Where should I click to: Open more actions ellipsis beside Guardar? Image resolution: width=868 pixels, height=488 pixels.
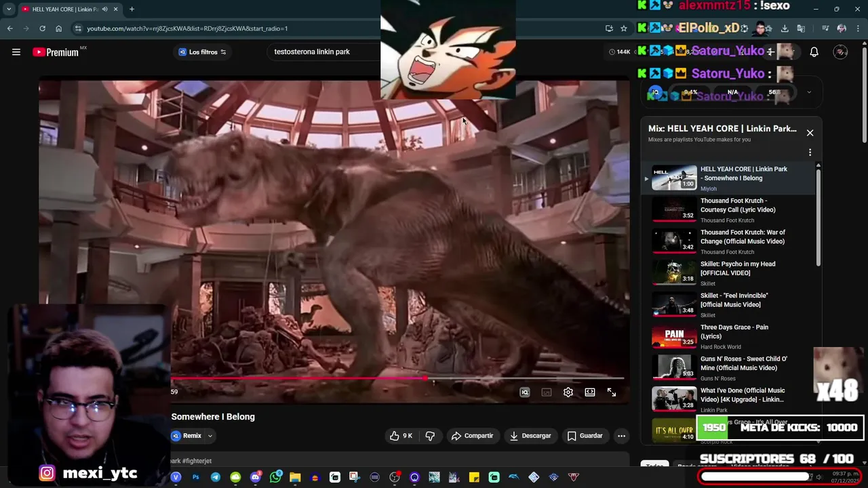click(621, 436)
